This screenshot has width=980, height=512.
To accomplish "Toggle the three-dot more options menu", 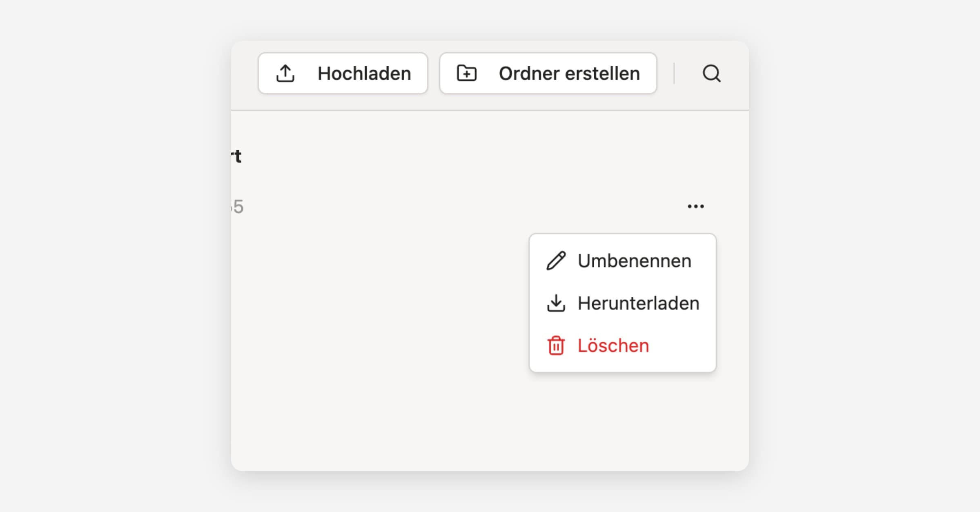I will click(x=695, y=207).
